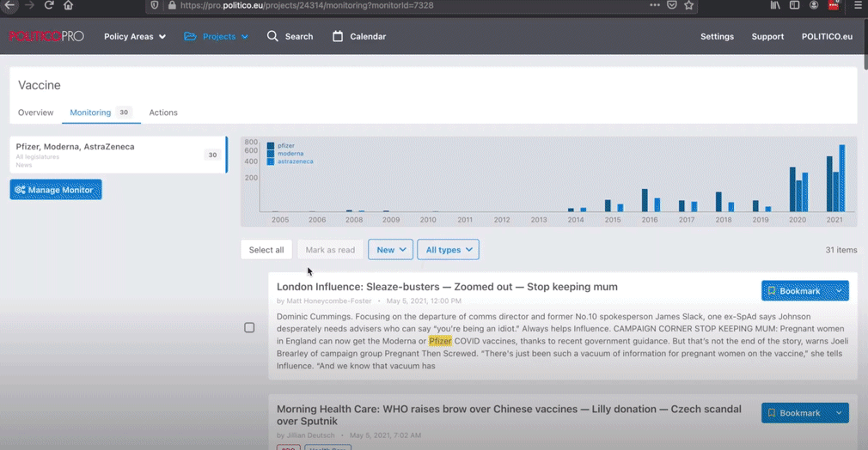Open Support in the top navigation

click(x=767, y=37)
